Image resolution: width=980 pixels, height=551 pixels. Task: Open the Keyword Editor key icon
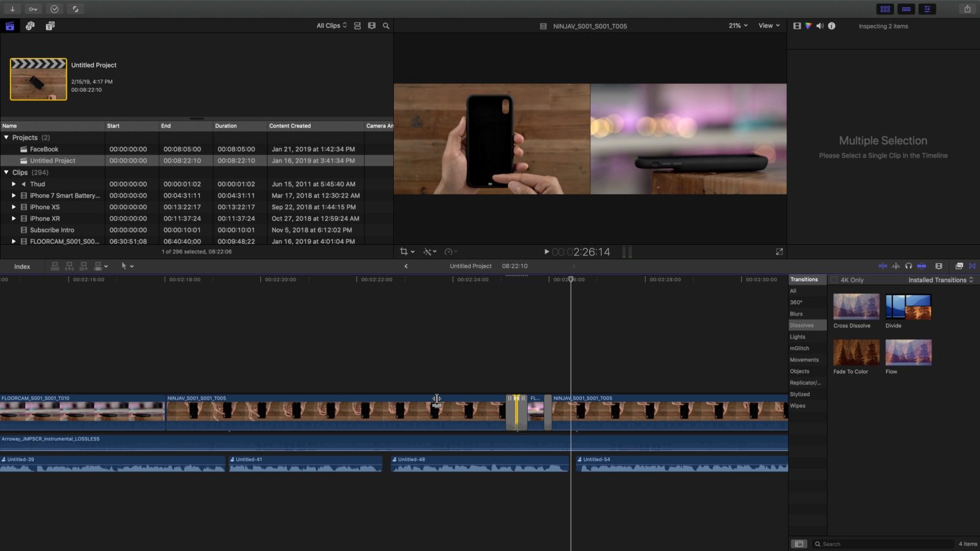[33, 9]
